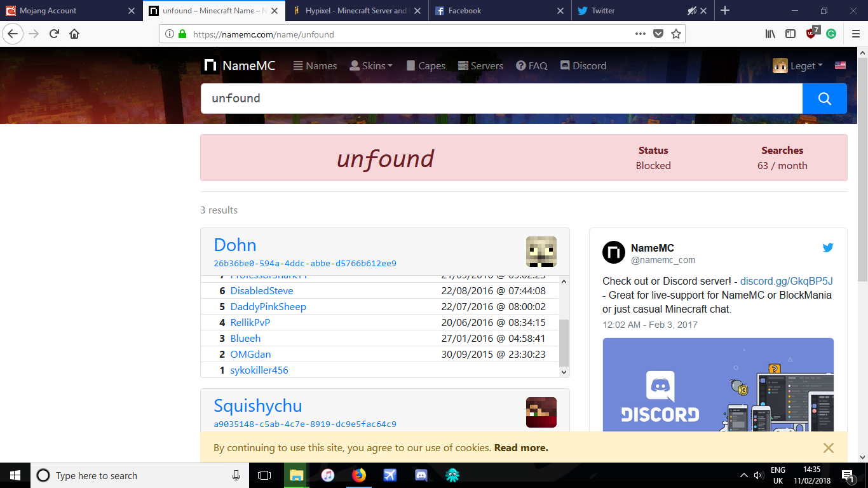
Task: Open the Discord nav link
Action: [583, 65]
